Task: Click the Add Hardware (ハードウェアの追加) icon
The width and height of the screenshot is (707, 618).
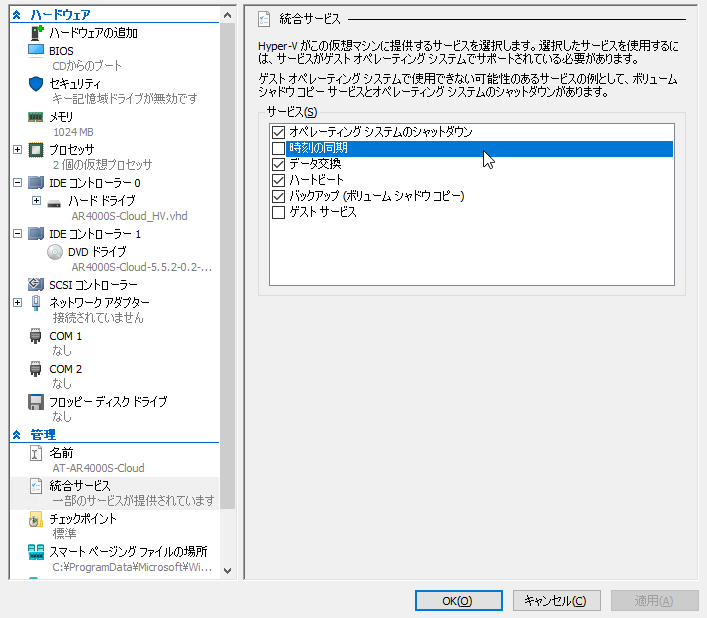Action: tap(36, 33)
